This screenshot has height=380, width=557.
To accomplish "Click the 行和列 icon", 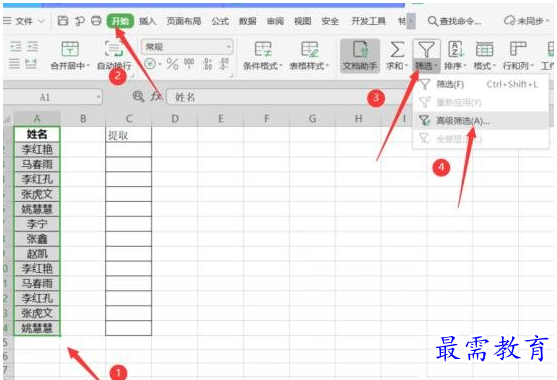I will [x=518, y=49].
